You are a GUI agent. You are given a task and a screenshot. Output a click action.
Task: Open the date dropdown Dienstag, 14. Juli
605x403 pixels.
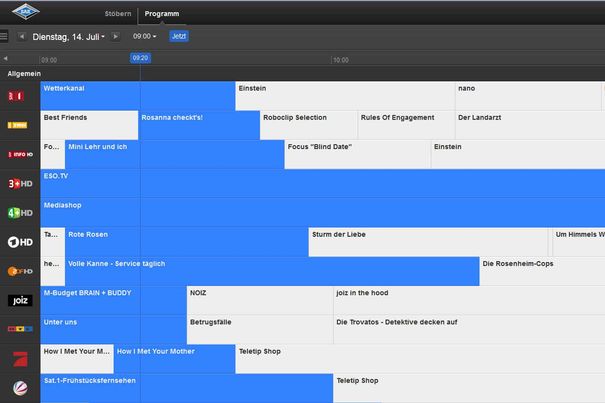point(68,36)
